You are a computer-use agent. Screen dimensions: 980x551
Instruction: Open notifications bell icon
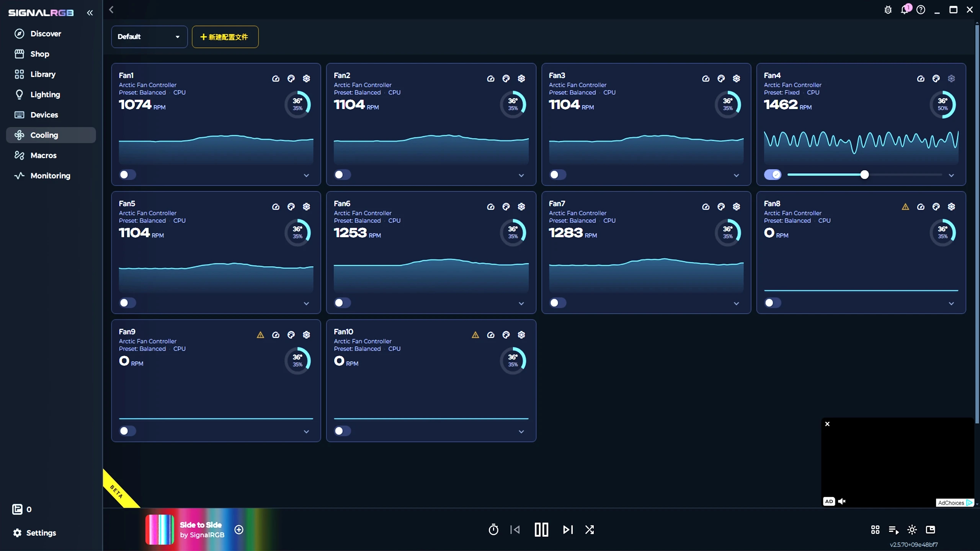click(x=905, y=10)
